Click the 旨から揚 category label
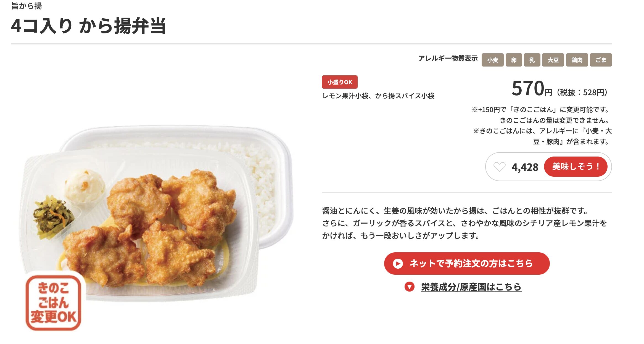 [x=27, y=6]
